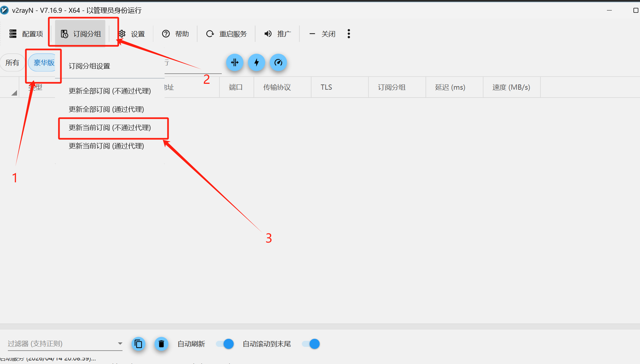
Task: Toggle the 自动刷新 switch
Action: (x=225, y=344)
